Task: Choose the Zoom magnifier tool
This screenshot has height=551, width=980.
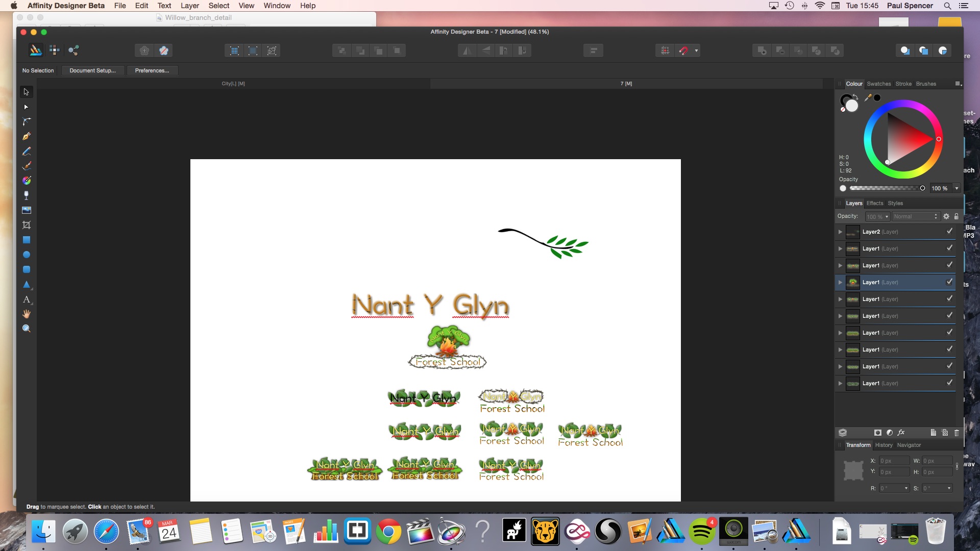Action: pyautogui.click(x=27, y=329)
